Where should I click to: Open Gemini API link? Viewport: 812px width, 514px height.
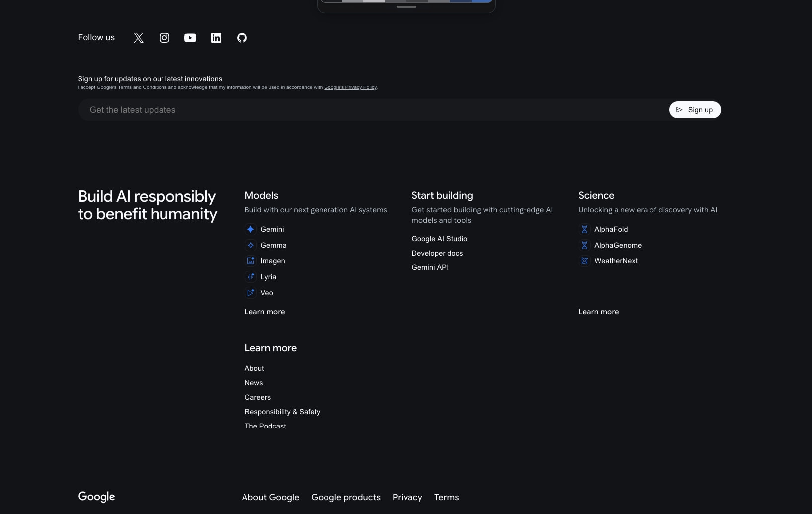[x=430, y=267]
